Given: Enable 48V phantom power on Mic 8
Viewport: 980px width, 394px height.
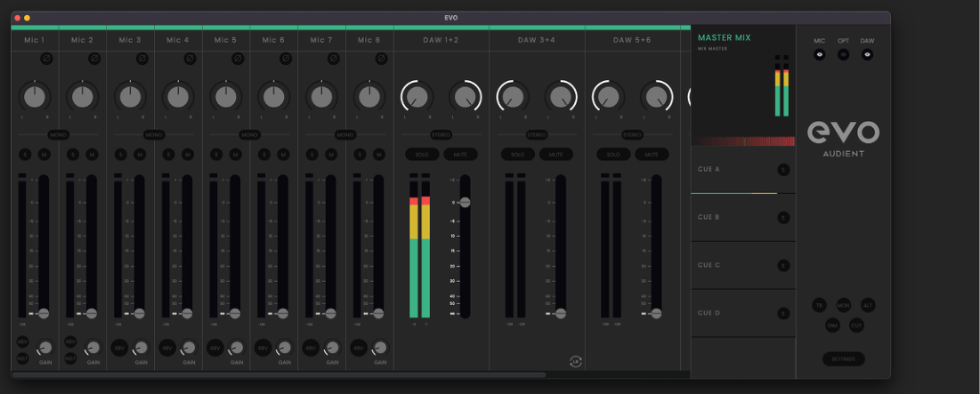Looking at the screenshot, I should tap(358, 347).
